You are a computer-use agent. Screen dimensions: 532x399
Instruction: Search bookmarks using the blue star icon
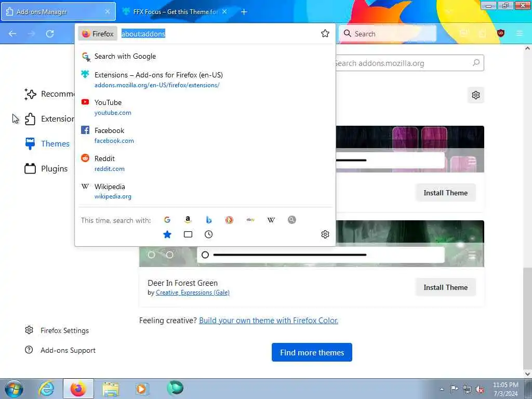(167, 234)
